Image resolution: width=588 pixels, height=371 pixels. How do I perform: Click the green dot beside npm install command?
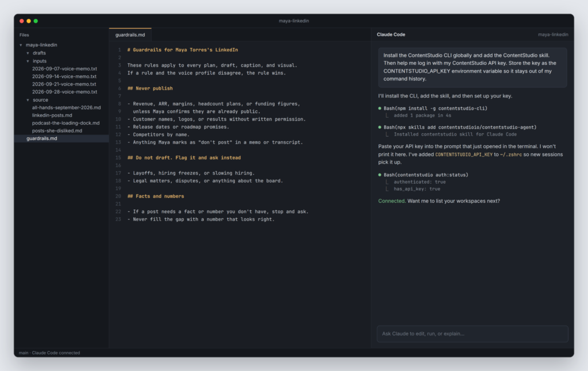pos(380,109)
